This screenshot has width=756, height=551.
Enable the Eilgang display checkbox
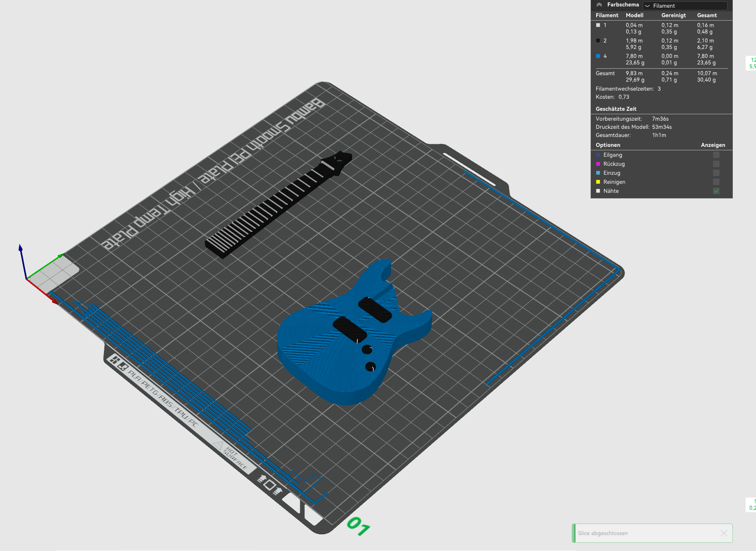[716, 155]
